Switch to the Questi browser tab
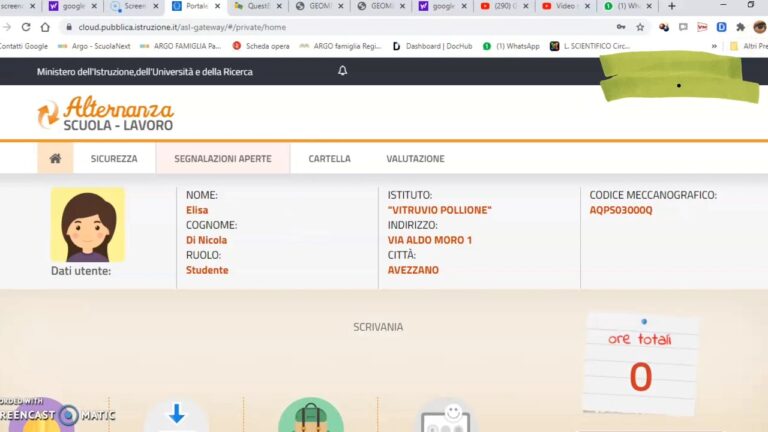Viewport: 768px width, 432px height. coord(258,6)
